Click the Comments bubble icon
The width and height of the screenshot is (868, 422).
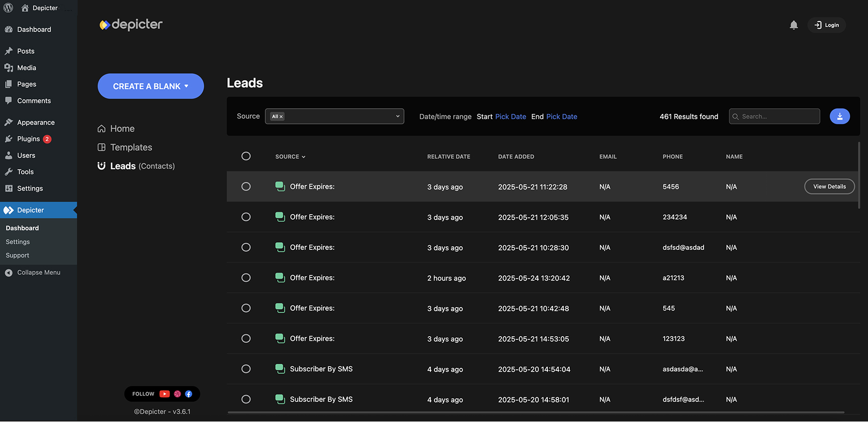[9, 101]
